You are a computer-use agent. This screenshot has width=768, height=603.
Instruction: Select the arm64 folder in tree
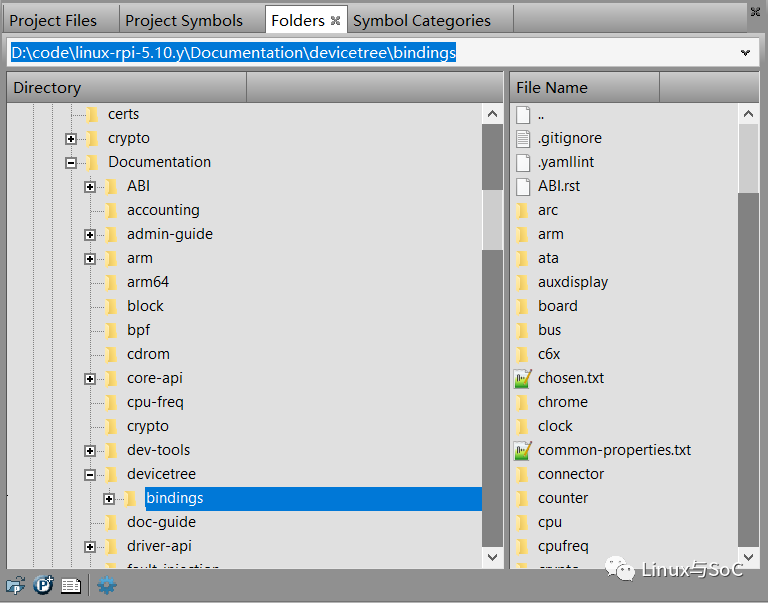point(148,282)
